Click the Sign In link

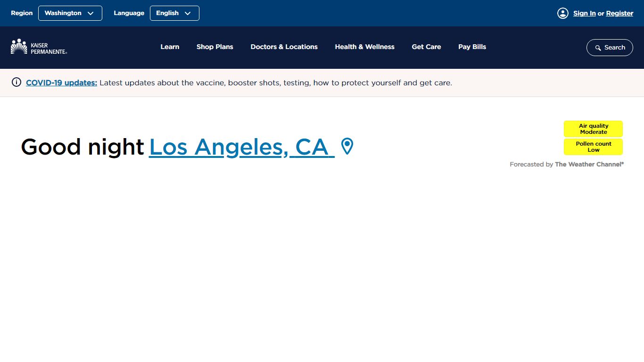[x=585, y=13]
